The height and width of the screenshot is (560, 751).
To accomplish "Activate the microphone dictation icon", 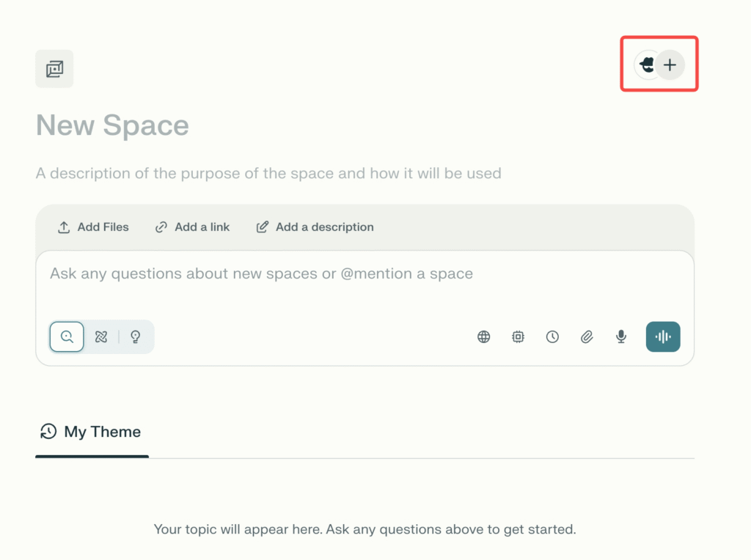I will 621,337.
